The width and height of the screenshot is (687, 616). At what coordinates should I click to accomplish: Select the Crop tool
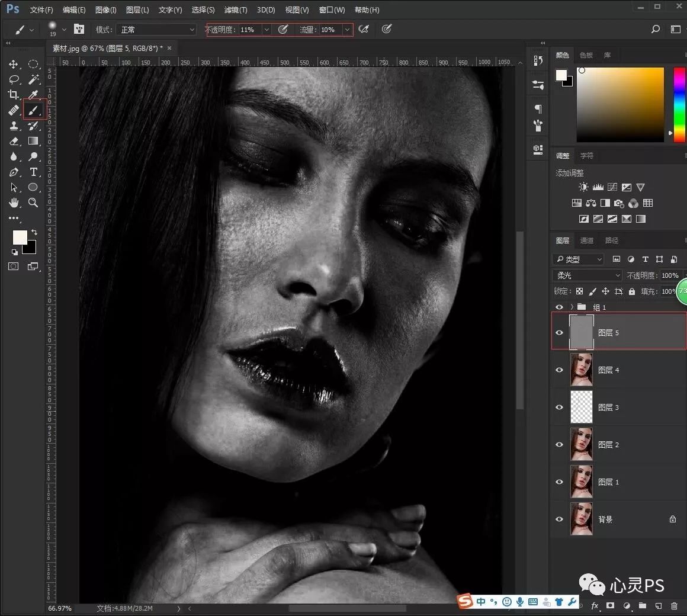pyautogui.click(x=13, y=95)
